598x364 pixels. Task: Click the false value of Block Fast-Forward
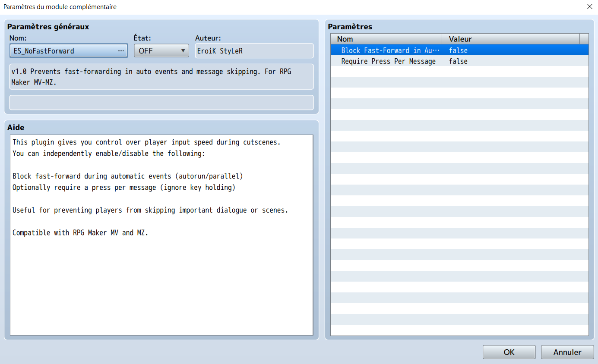coord(458,50)
